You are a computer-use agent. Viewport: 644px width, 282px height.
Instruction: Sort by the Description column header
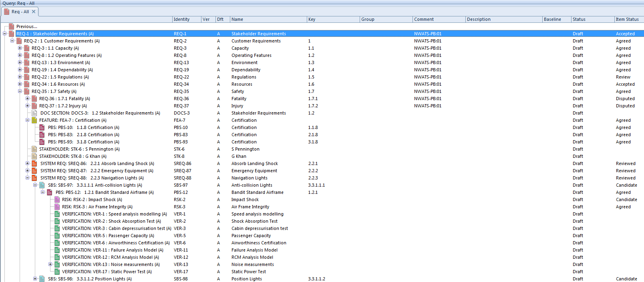coord(504,19)
